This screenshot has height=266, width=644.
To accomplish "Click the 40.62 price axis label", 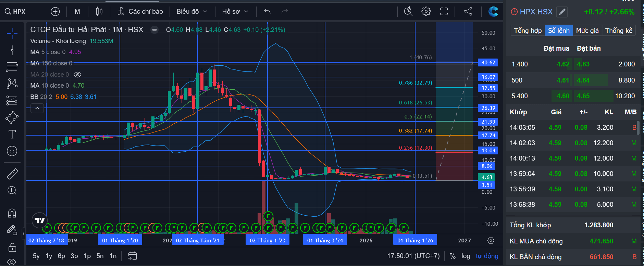I will pos(488,63).
